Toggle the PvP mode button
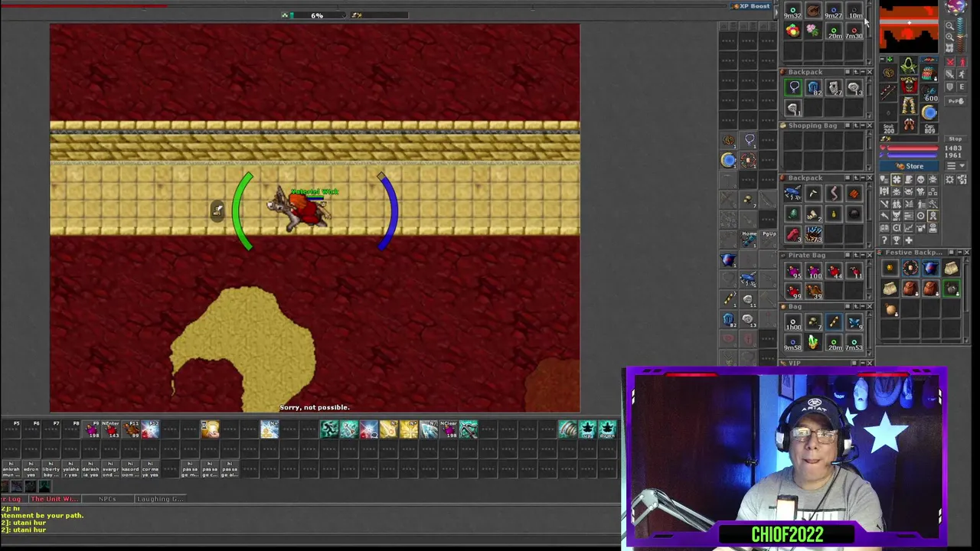The width and height of the screenshot is (980, 551). point(955,101)
